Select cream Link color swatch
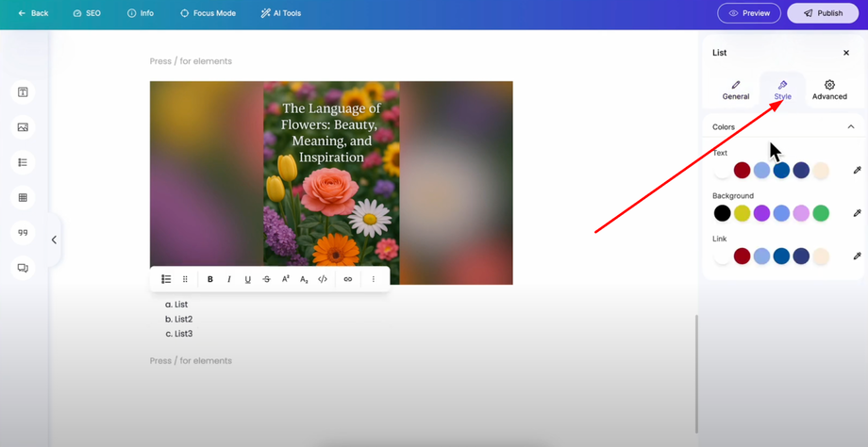The height and width of the screenshot is (447, 868). [821, 257]
